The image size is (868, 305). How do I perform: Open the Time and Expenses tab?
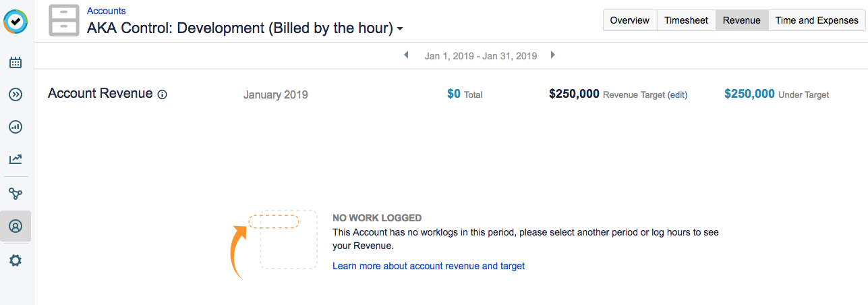tap(816, 20)
